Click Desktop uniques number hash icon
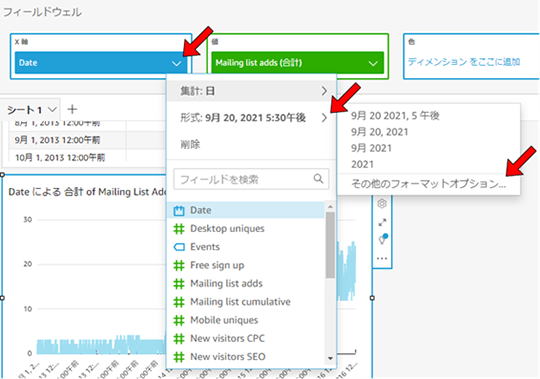The image size is (540, 379). 179,229
